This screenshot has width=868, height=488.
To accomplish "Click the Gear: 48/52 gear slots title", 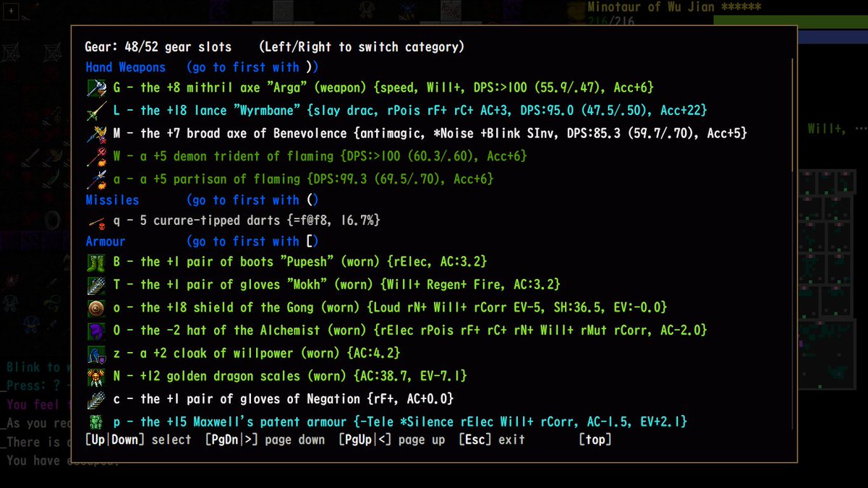I will [158, 48].
